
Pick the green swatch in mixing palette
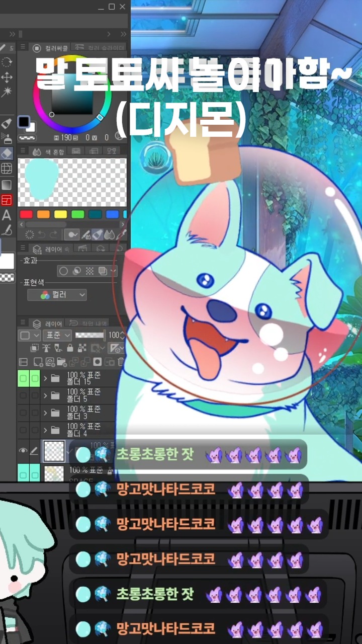click(x=77, y=214)
